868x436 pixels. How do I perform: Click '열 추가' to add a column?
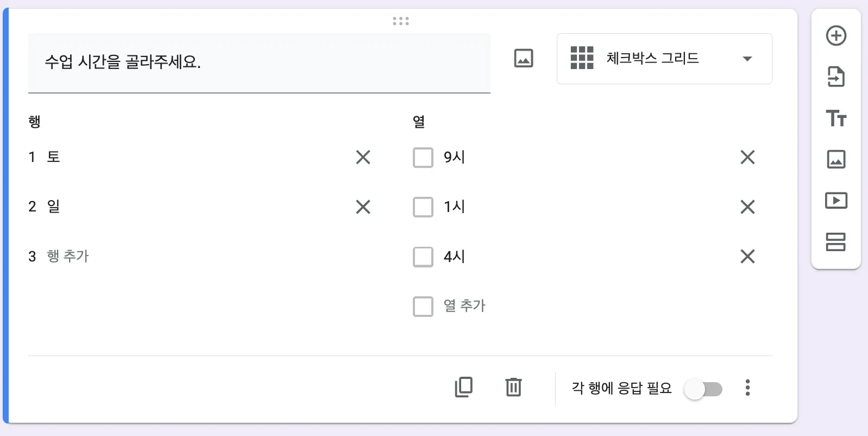pos(464,306)
